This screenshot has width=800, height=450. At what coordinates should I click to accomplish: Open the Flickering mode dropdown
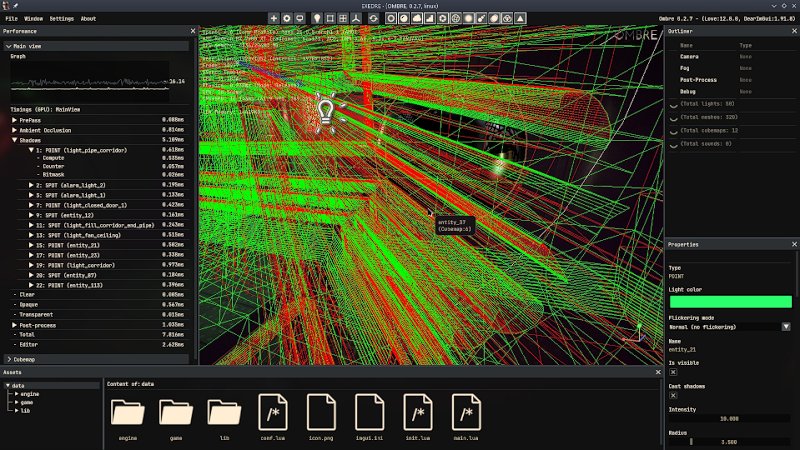[x=786, y=326]
